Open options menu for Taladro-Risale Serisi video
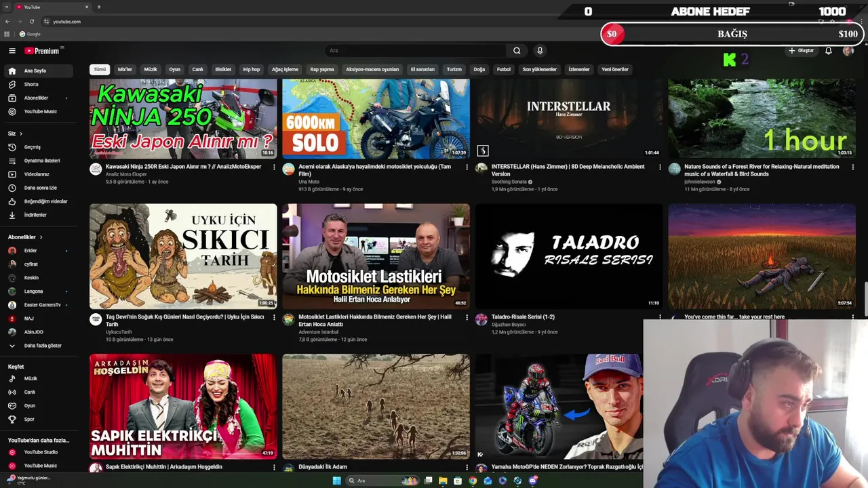 coord(660,317)
